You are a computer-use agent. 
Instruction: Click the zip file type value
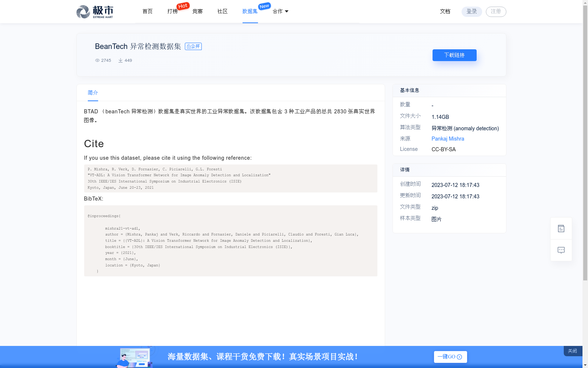[435, 208]
